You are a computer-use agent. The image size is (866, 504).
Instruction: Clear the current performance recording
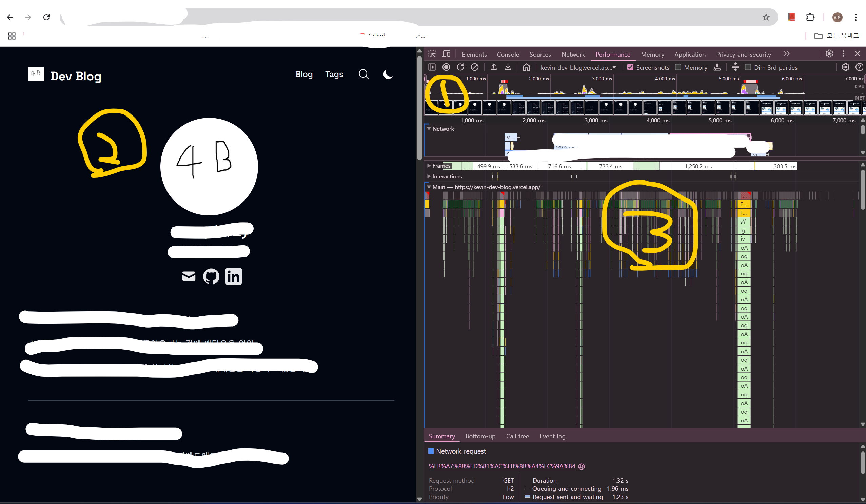(x=475, y=67)
